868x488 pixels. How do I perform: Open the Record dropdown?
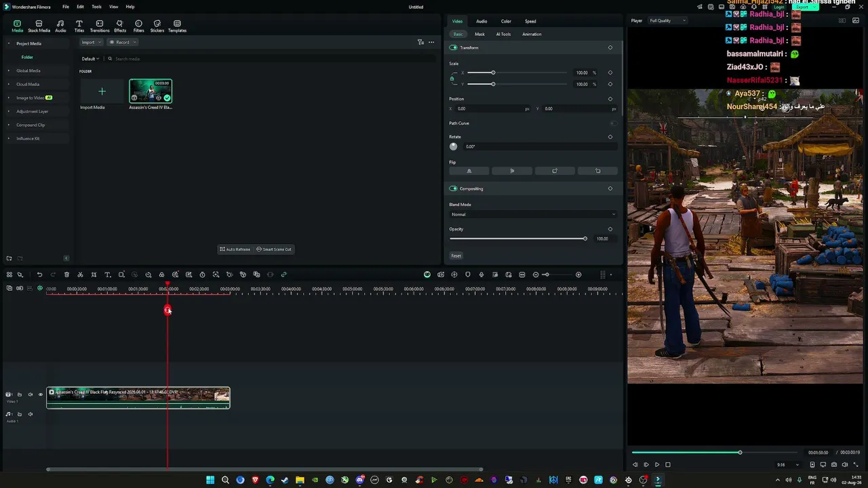tap(123, 42)
